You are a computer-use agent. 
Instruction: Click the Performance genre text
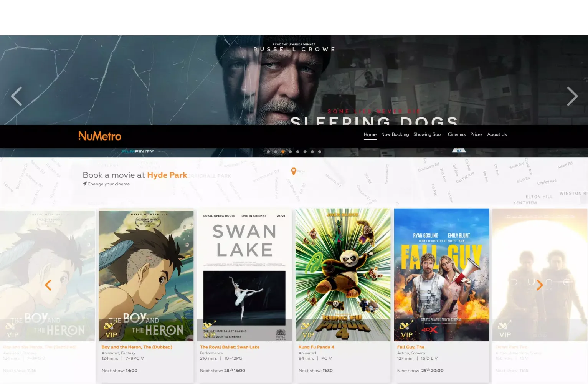point(211,353)
